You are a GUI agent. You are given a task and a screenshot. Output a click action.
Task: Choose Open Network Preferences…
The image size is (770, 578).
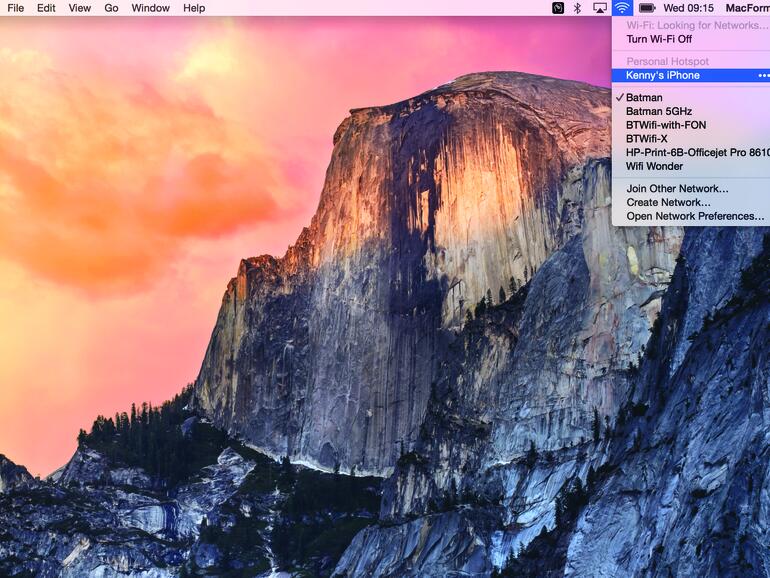[x=691, y=216]
